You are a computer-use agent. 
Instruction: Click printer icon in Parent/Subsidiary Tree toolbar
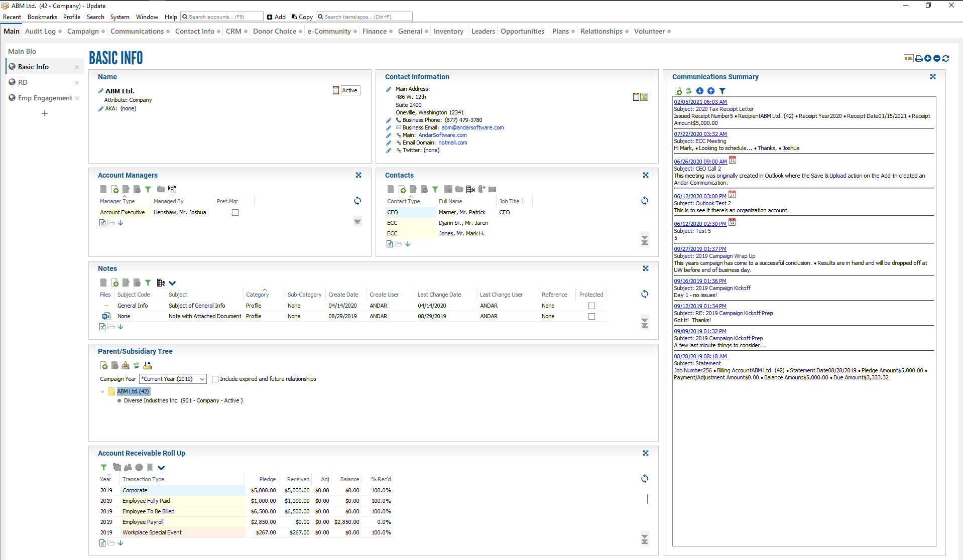click(x=148, y=365)
